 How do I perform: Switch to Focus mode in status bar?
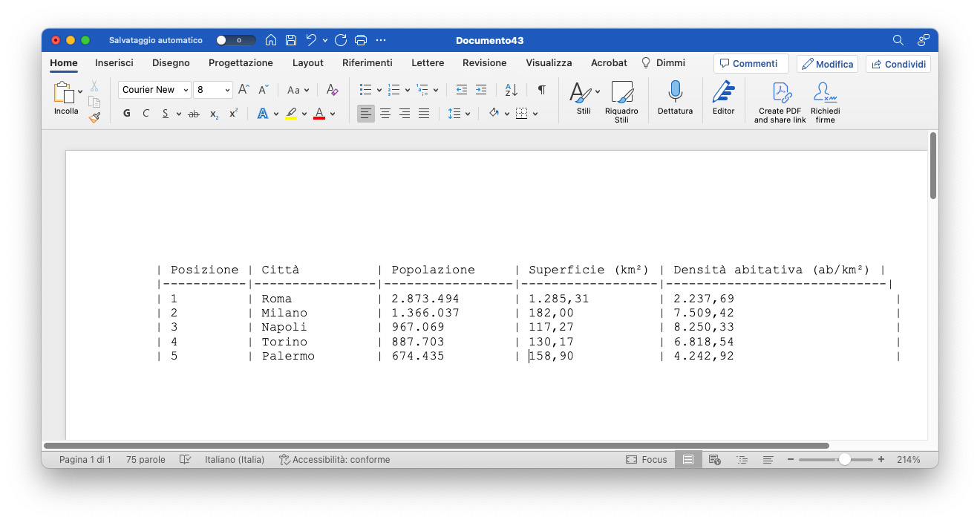click(x=646, y=460)
